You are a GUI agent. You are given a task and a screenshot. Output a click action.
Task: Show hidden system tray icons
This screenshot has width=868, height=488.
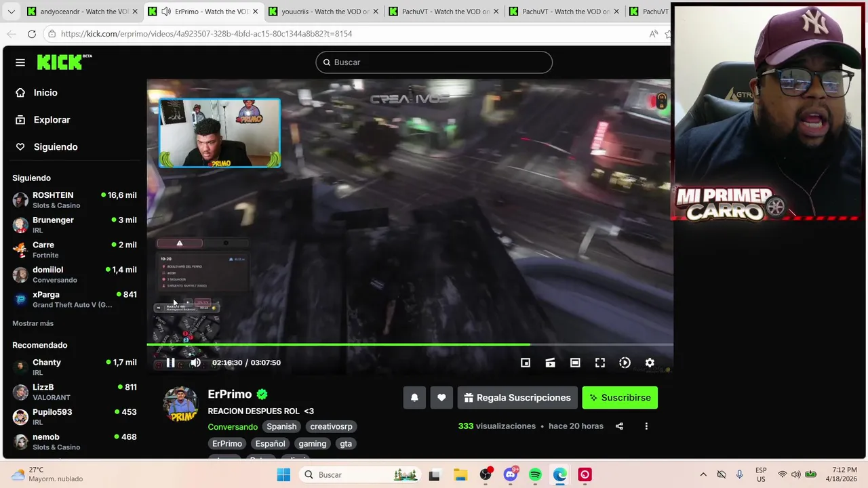tap(703, 475)
